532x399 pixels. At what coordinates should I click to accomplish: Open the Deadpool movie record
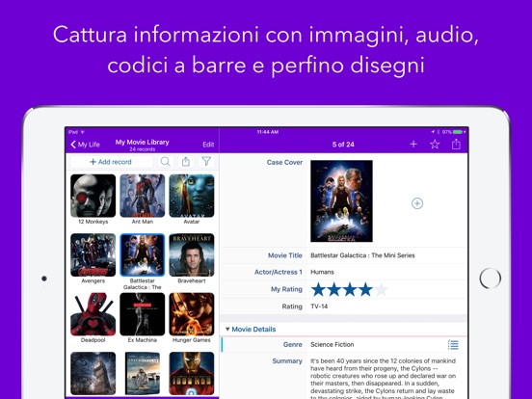93,314
